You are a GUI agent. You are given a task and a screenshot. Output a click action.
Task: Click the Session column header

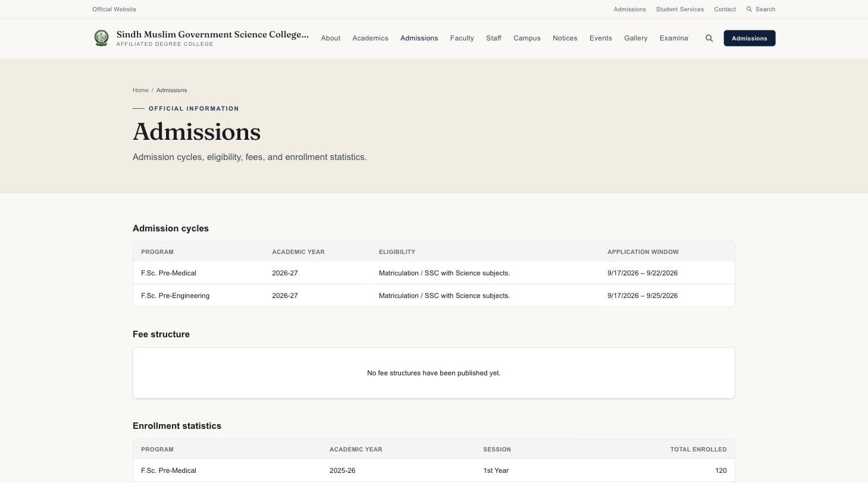[497, 450]
